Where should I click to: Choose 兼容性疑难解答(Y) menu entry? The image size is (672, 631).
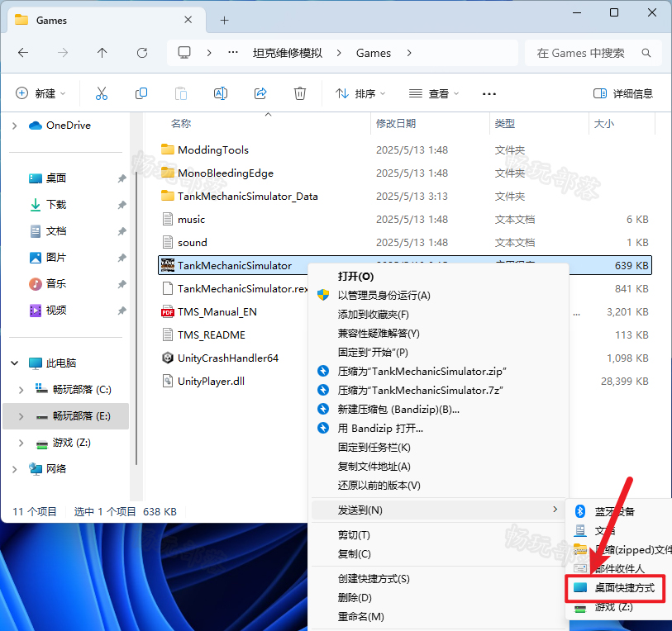(x=438, y=334)
